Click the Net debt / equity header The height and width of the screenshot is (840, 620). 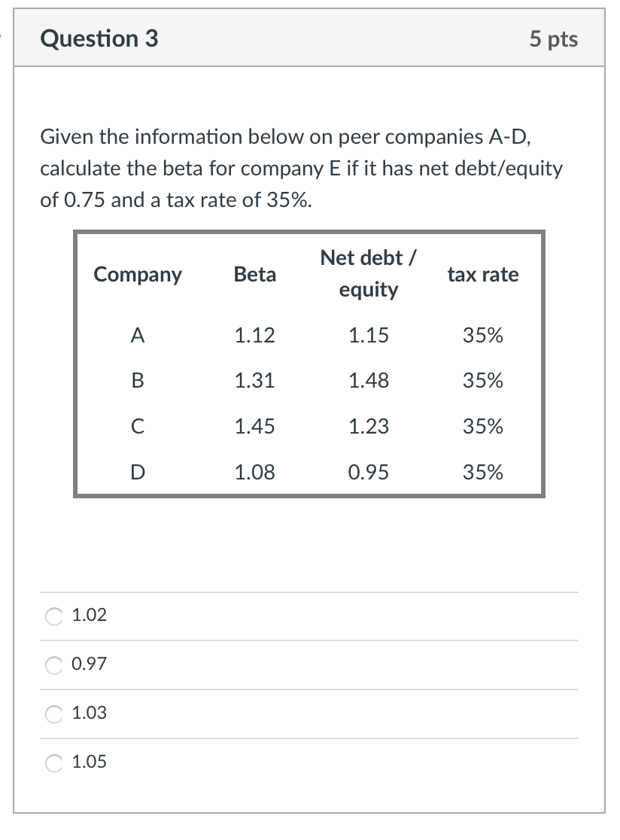point(369,273)
